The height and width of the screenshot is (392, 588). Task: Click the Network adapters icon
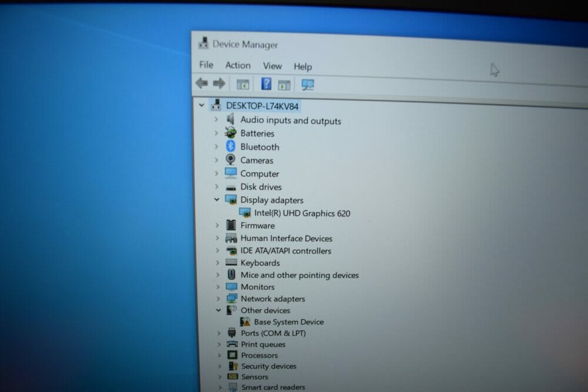232,299
